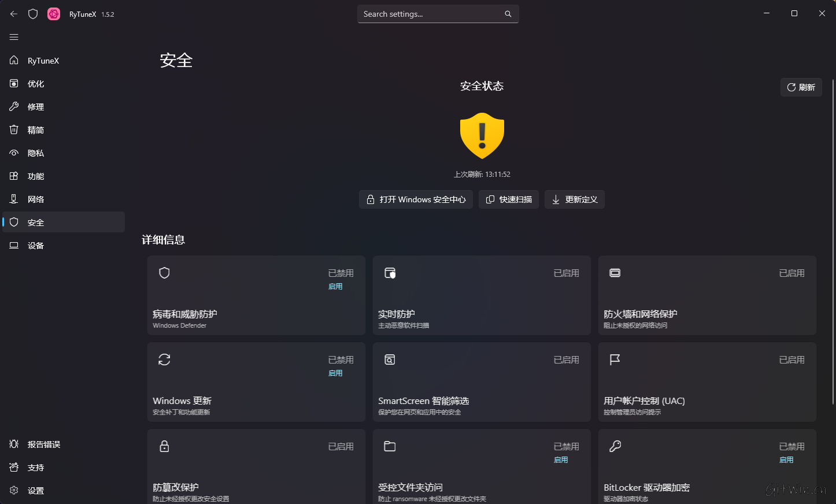The image size is (836, 504).
Task: Go to the 网络 sidebar page
Action: pyautogui.click(x=36, y=199)
